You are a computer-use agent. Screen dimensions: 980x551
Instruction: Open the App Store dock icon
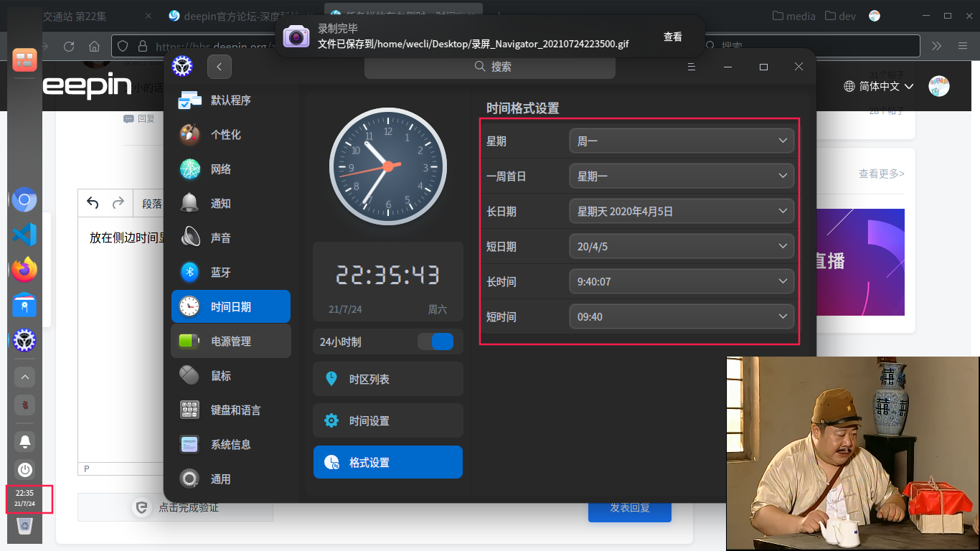click(25, 305)
